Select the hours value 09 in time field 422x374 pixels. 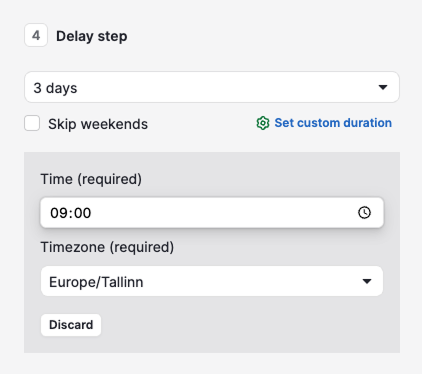tap(59, 213)
